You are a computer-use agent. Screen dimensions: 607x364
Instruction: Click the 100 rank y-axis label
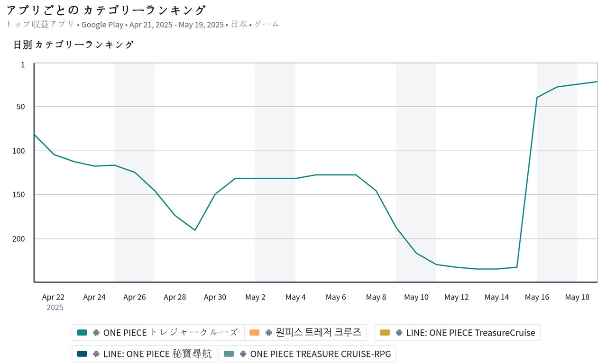click(19, 151)
